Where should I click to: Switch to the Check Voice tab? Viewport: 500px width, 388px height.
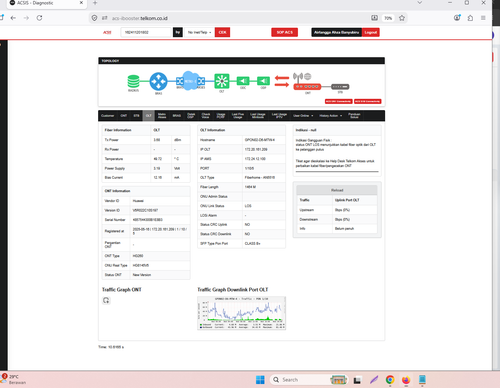point(206,116)
